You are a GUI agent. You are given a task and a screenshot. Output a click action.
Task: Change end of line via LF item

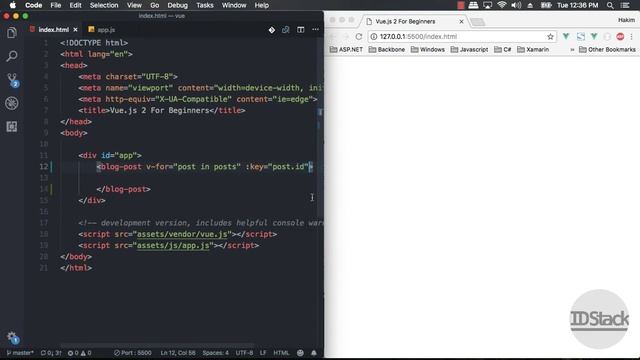[x=263, y=353]
